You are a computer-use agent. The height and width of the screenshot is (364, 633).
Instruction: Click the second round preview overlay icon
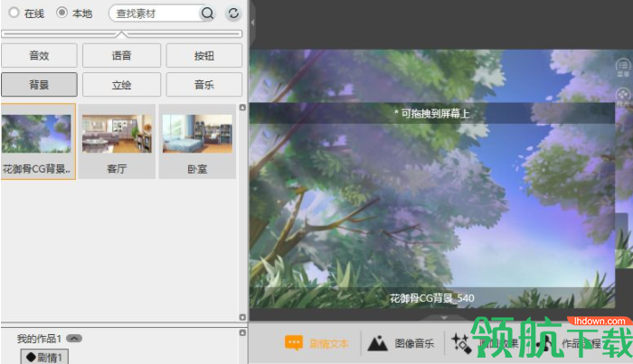(623, 96)
